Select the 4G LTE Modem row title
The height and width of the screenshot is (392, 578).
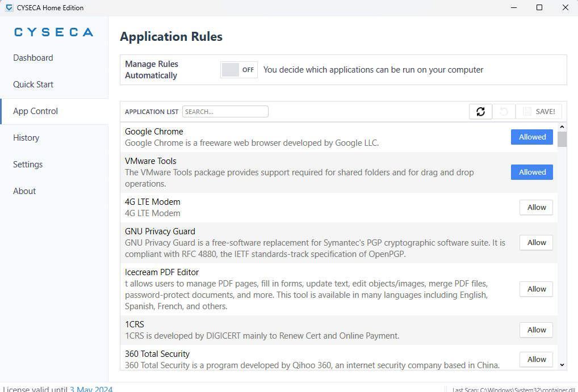[x=153, y=202]
